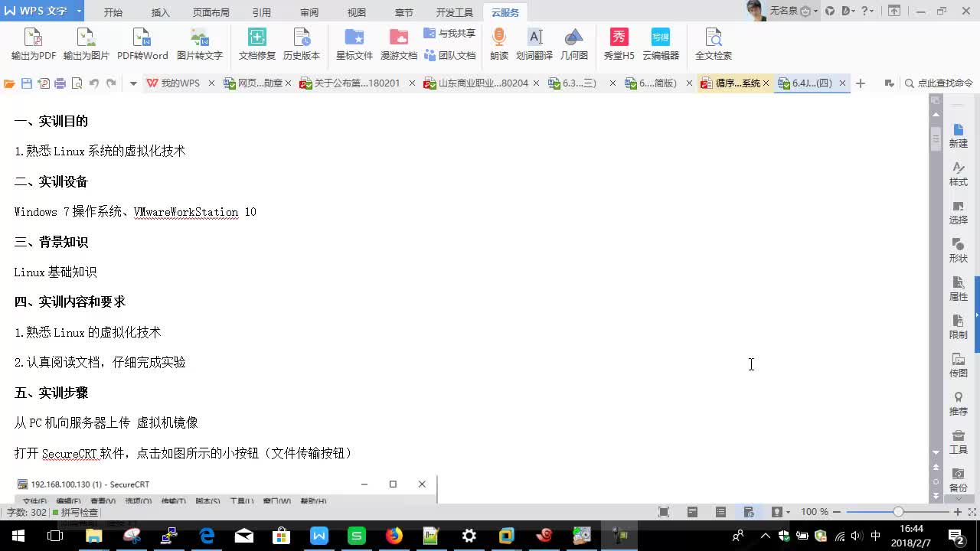Viewport: 980px width, 551px height.
Task: Switch to the 引用 ribbon tab
Action: (x=262, y=13)
